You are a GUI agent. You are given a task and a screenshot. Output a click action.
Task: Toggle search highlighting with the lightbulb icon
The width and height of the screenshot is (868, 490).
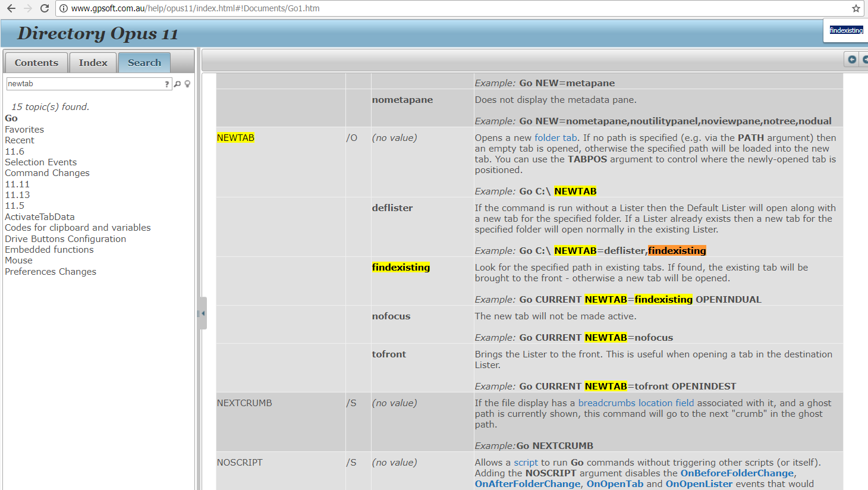point(187,84)
